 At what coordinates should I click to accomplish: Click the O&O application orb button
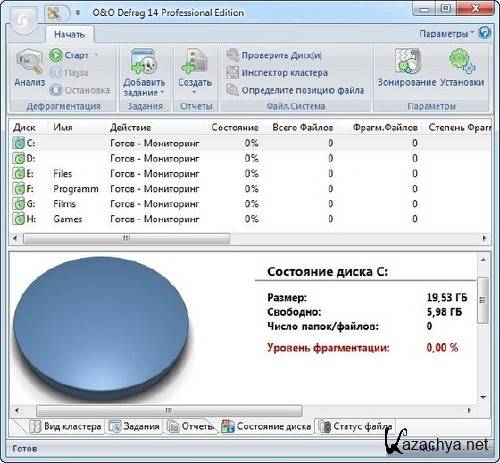[24, 21]
